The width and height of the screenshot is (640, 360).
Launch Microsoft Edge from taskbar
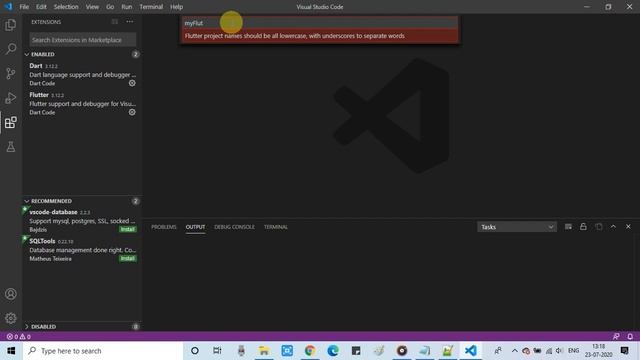333,351
